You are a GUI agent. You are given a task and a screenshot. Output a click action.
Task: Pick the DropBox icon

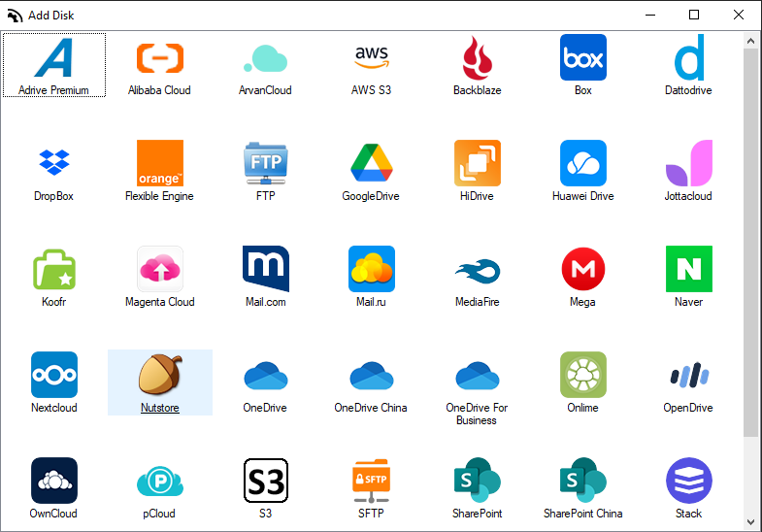pos(54,162)
